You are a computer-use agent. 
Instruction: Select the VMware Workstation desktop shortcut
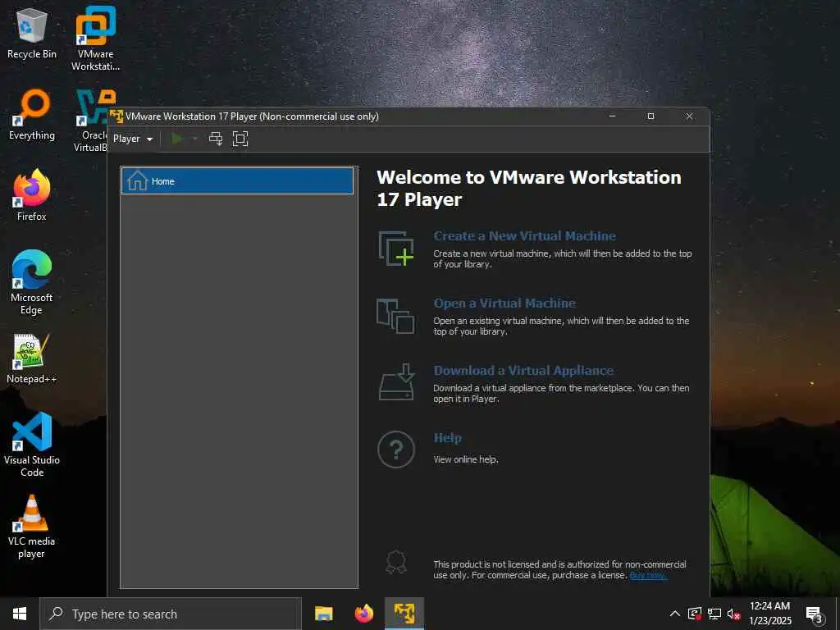coord(95,39)
